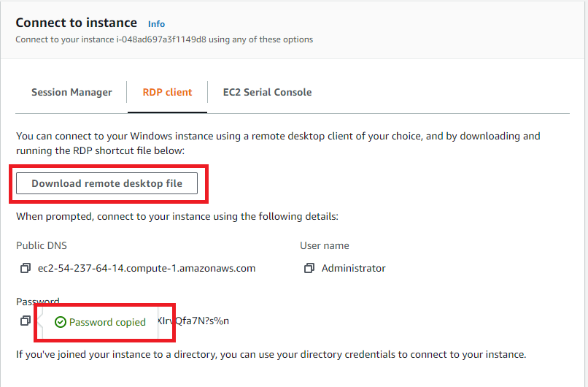Click the Administrator user name value
Viewport: 588px width, 387px height.
point(353,268)
